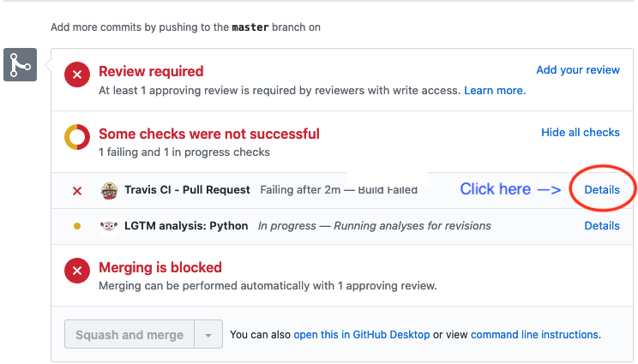
Task: Click the red X icon beside Merging is blocked
Action: tap(77, 272)
